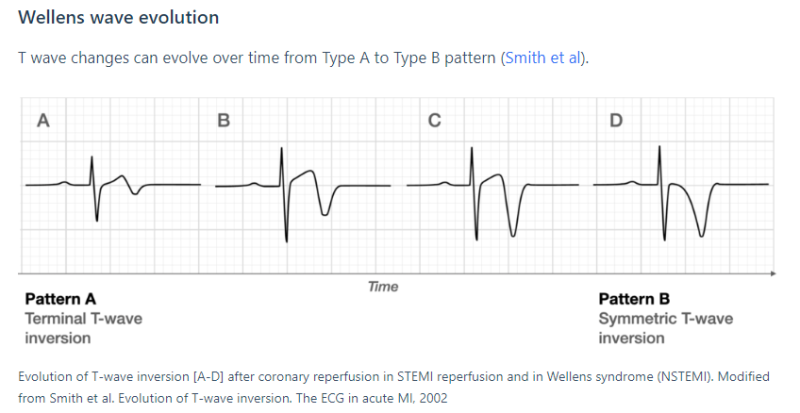Click the Wellens wave evolution heading
The width and height of the screenshot is (800, 413).
[x=119, y=18]
